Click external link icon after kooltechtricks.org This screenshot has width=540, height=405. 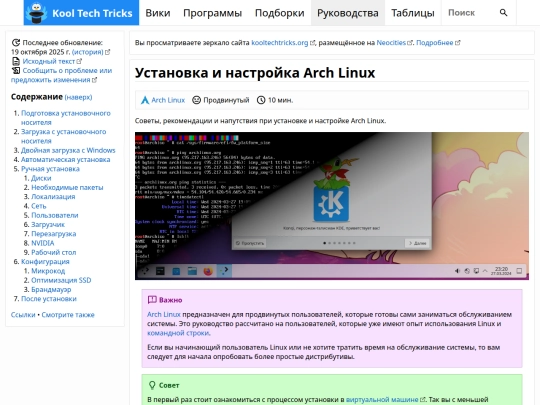click(x=312, y=43)
